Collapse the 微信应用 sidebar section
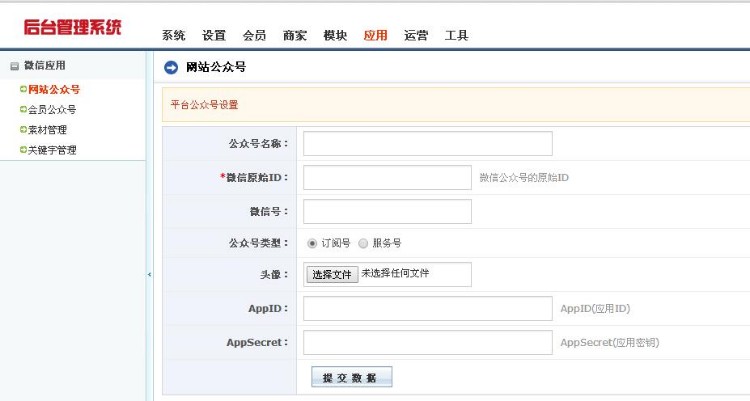This screenshot has height=401, width=750. (x=14, y=66)
